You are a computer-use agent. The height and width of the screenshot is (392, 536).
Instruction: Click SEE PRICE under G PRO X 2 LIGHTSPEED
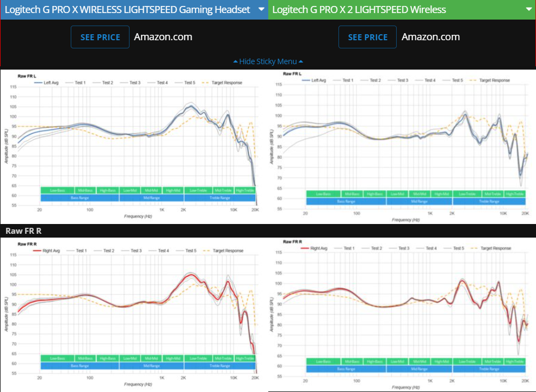(367, 37)
